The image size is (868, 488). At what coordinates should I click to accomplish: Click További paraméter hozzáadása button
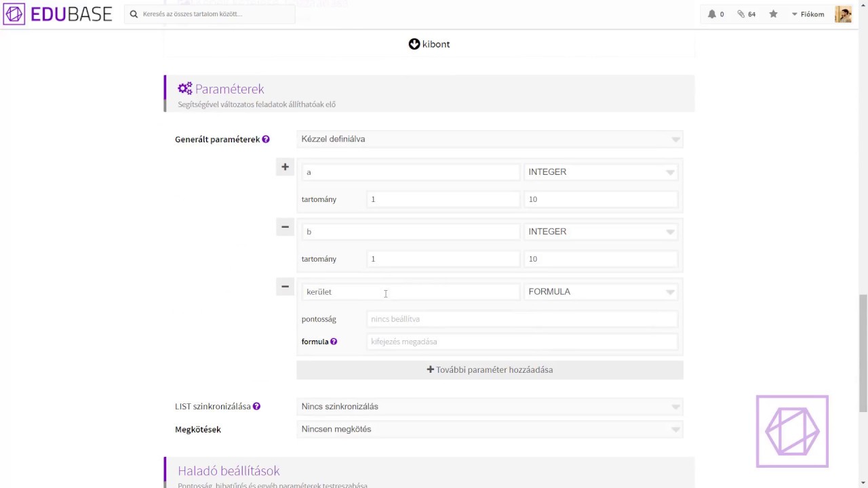pos(490,370)
